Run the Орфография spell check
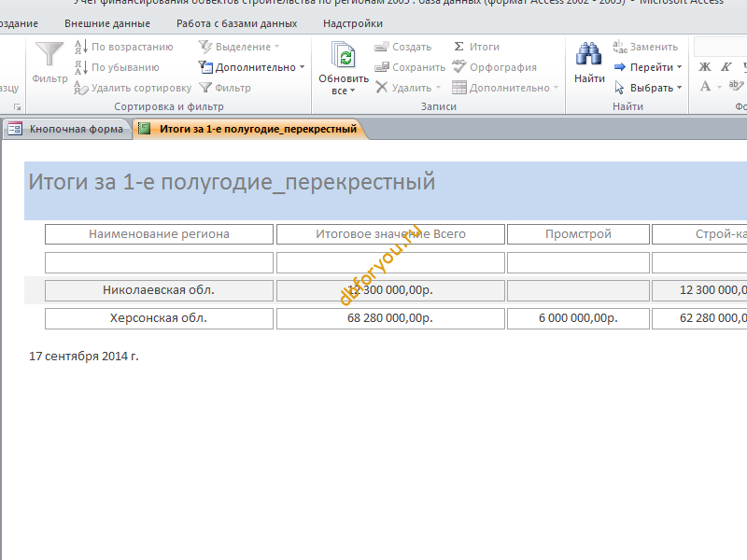Viewport: 747px width, 560px height. (x=495, y=67)
